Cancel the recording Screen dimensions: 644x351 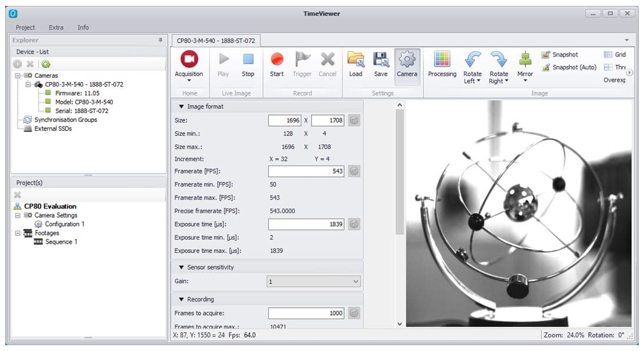pyautogui.click(x=328, y=64)
